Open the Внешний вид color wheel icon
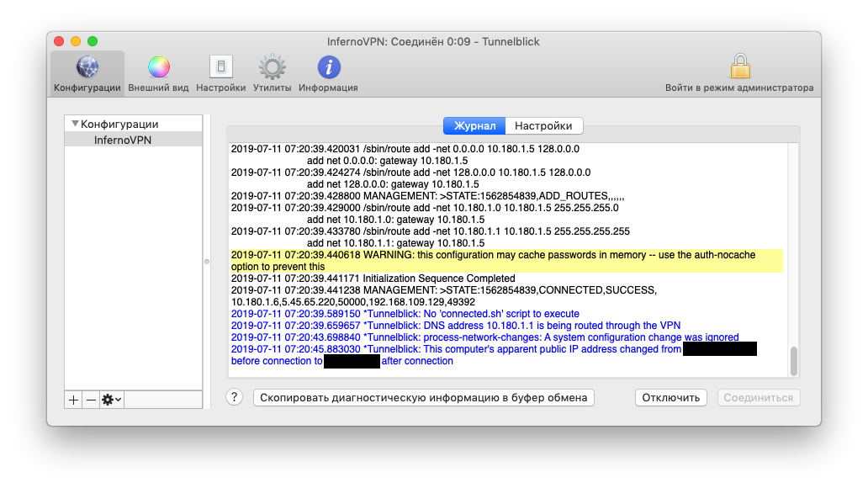This screenshot has height=488, width=868. [x=158, y=67]
